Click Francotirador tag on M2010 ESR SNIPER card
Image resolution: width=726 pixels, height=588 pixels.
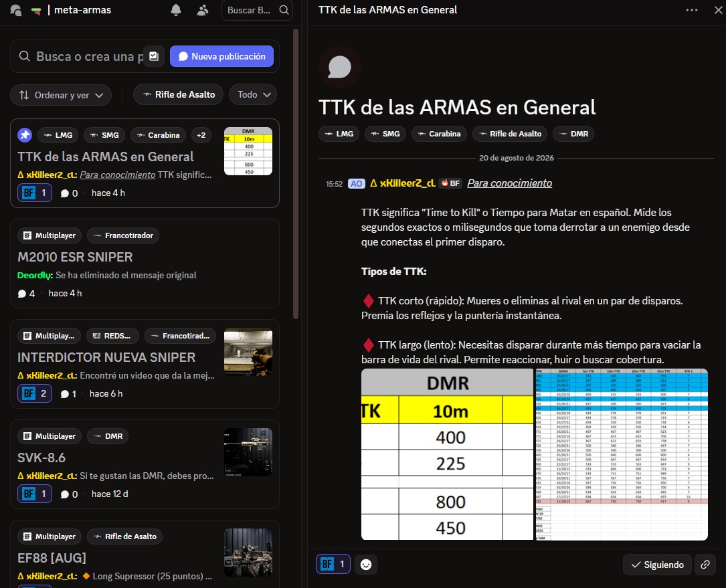pyautogui.click(x=123, y=235)
